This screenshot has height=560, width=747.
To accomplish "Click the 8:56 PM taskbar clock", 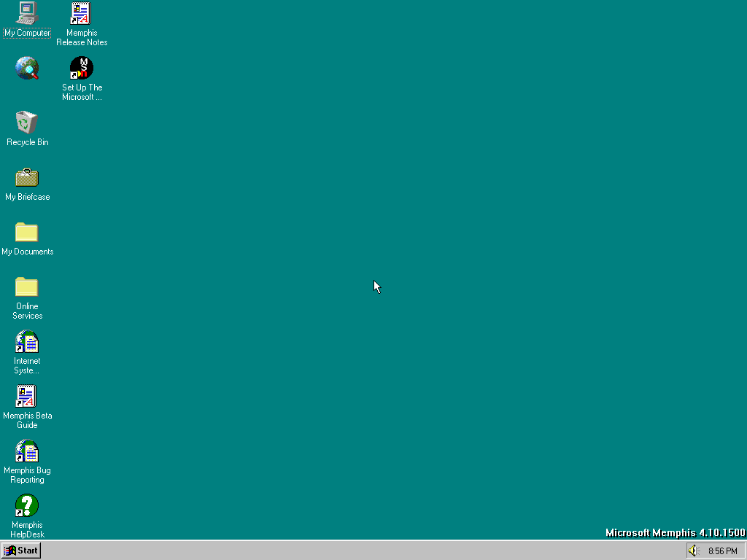I will click(723, 551).
